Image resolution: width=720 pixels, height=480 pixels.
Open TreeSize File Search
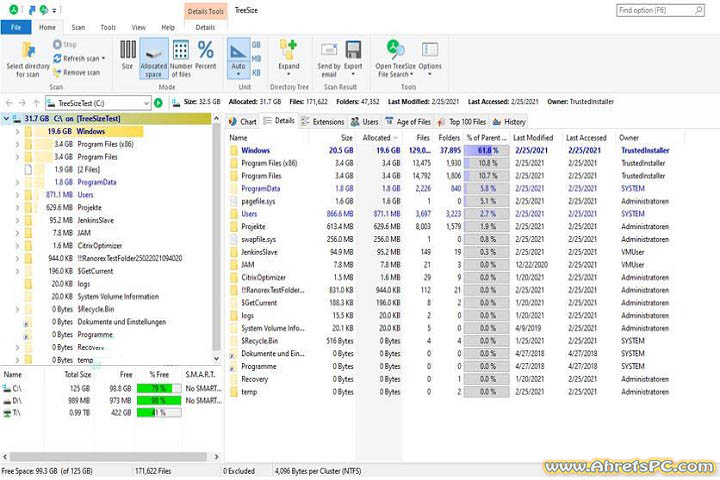395,58
